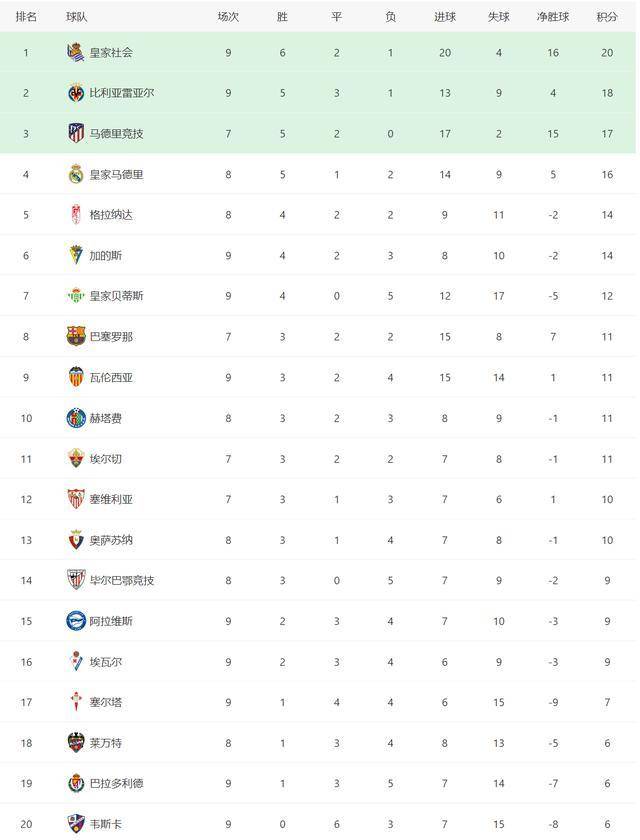Click the Villarreal yellow crest
Image resolution: width=640 pixels, height=840 pixels.
pyautogui.click(x=76, y=93)
